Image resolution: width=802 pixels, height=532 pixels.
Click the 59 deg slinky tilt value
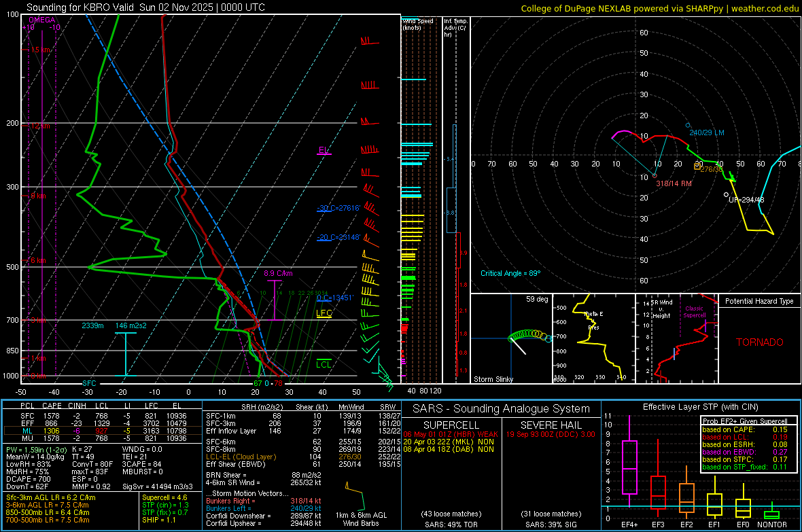(x=537, y=299)
